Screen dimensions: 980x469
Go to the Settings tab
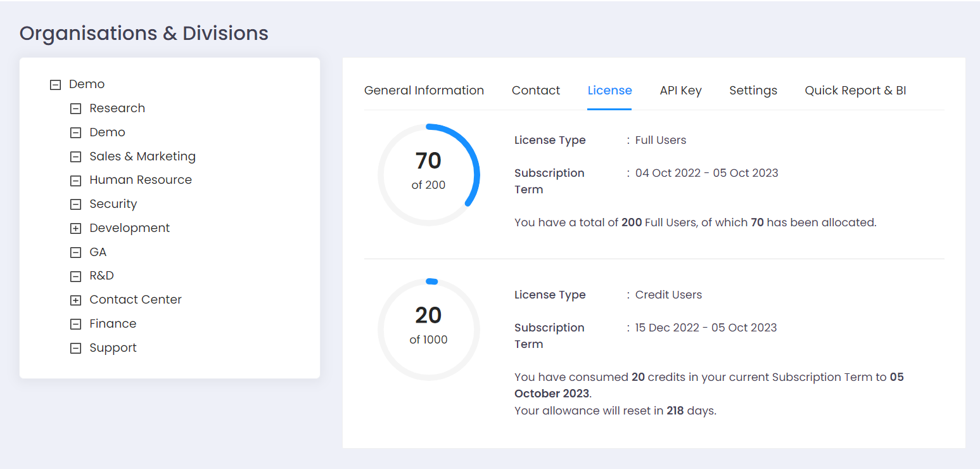point(753,91)
